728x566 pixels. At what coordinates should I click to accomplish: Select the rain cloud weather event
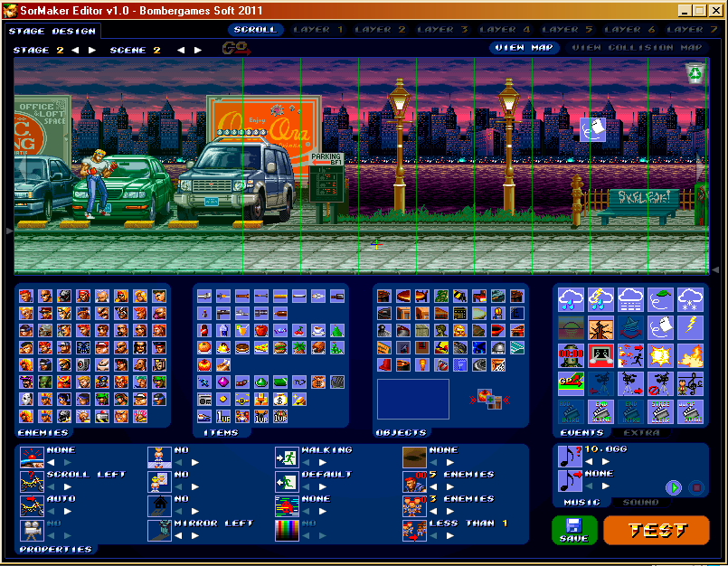point(571,299)
